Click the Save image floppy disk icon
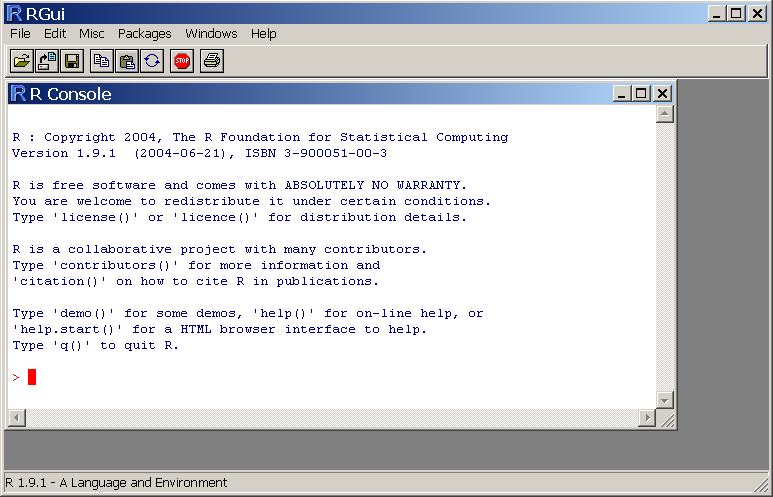This screenshot has width=773, height=497. [72, 61]
